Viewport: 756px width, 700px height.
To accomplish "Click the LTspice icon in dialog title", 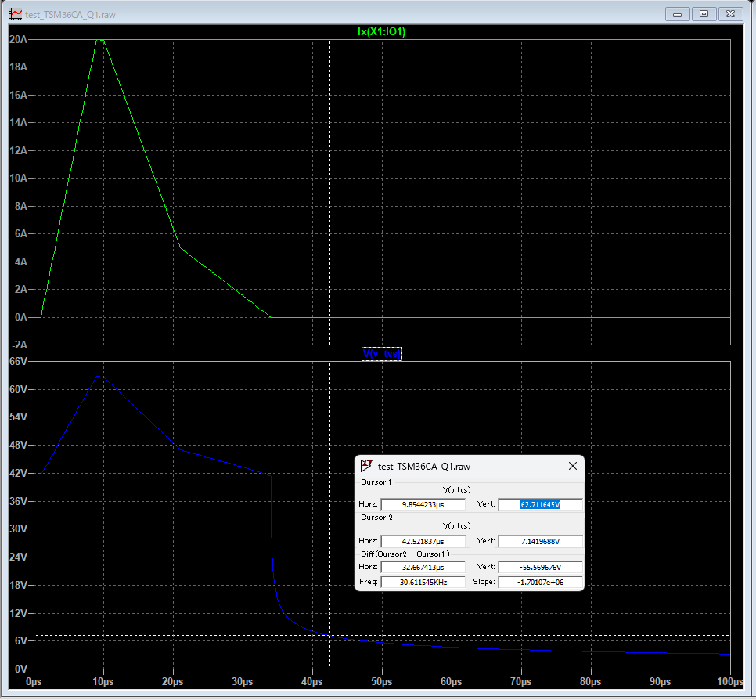I will click(366, 466).
